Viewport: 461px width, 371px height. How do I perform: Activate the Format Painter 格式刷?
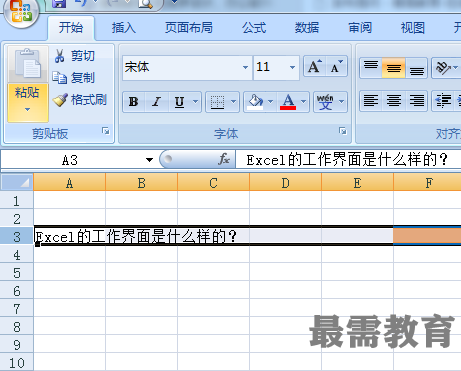80,99
